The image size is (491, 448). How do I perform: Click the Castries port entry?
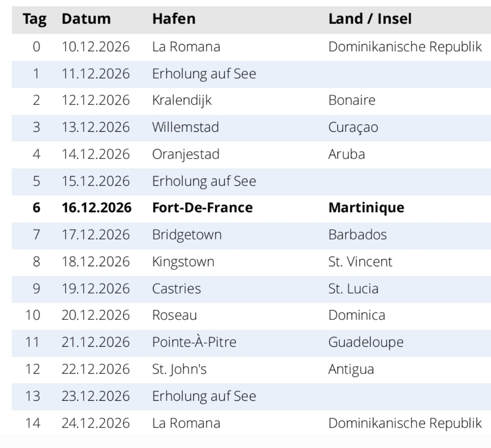(176, 289)
